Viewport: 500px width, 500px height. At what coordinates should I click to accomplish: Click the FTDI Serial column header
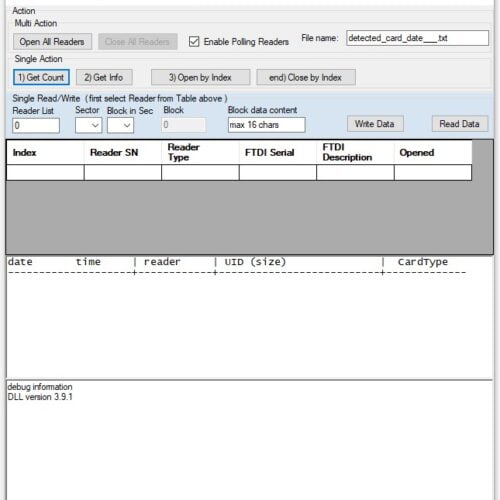click(278, 152)
